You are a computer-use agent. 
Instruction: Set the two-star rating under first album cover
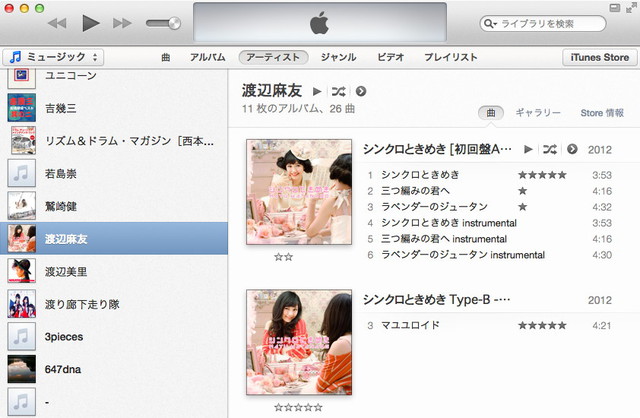284,257
